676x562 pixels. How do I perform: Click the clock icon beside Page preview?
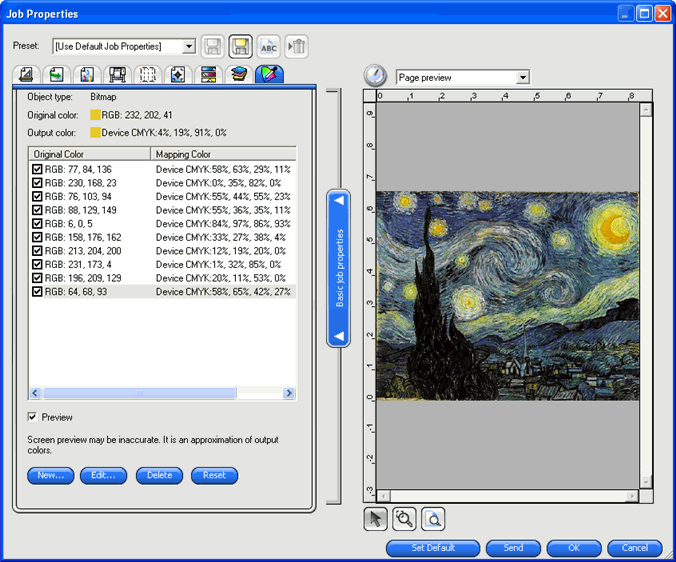tap(375, 76)
